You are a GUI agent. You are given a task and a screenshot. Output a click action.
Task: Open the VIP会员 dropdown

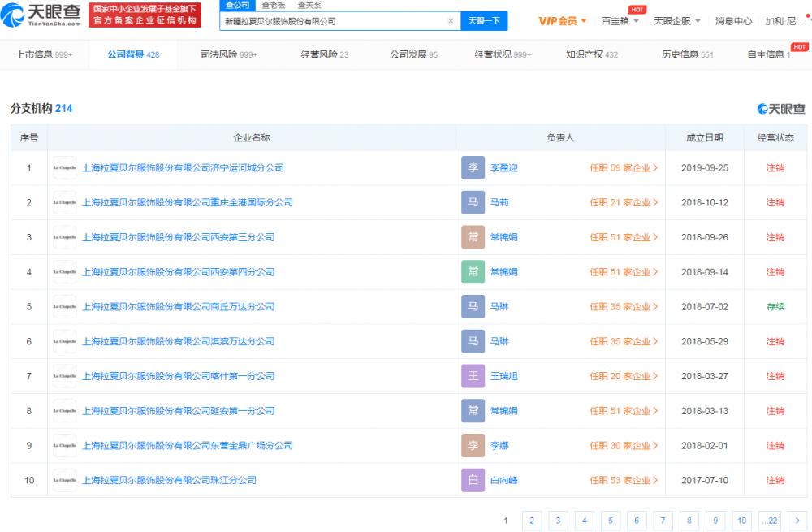[559, 22]
